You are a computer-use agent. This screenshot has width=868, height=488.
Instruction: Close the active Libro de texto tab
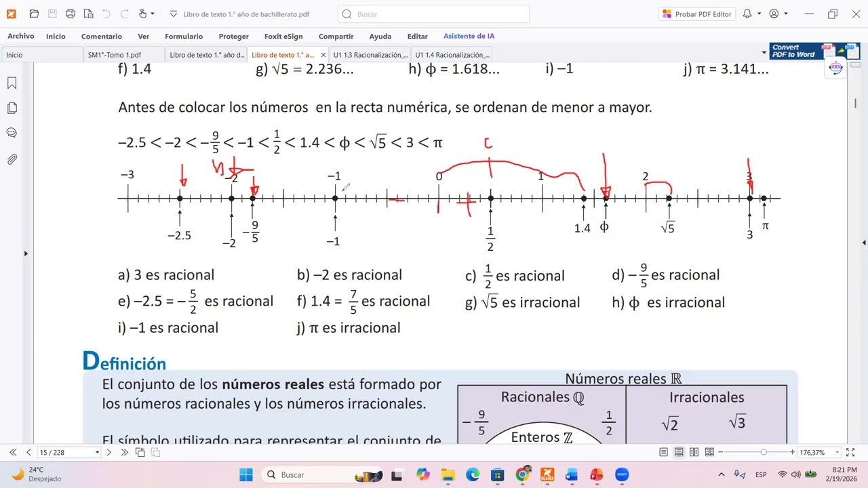click(323, 55)
